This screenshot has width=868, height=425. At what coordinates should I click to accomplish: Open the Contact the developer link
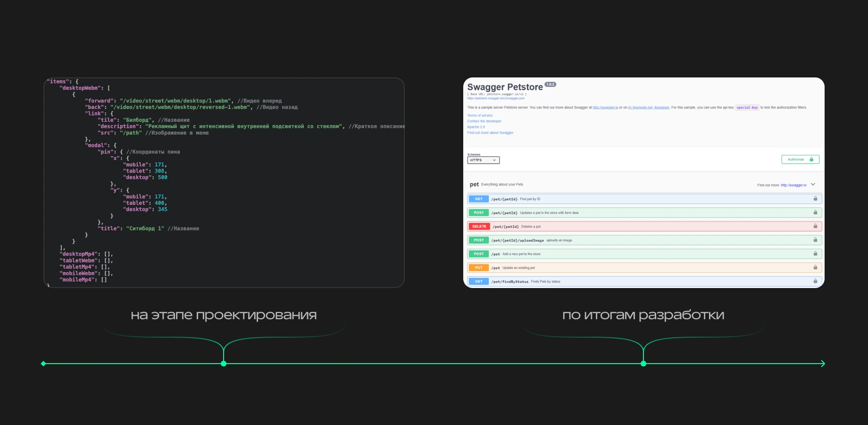[x=484, y=121]
